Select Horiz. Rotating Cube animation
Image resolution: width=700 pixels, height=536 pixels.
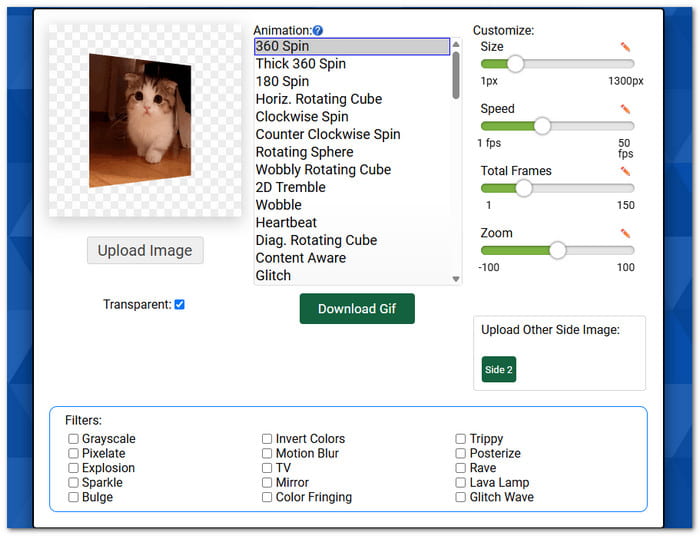pyautogui.click(x=352, y=99)
